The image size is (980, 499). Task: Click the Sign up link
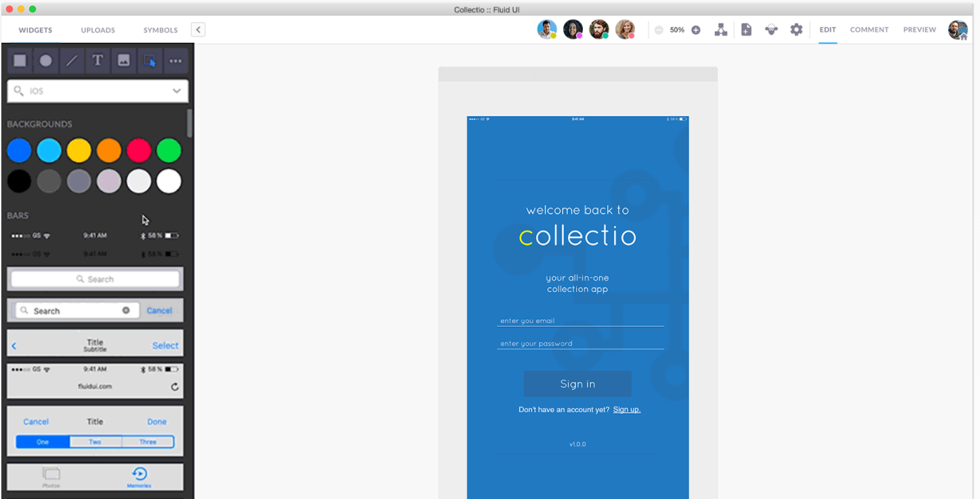(x=627, y=410)
